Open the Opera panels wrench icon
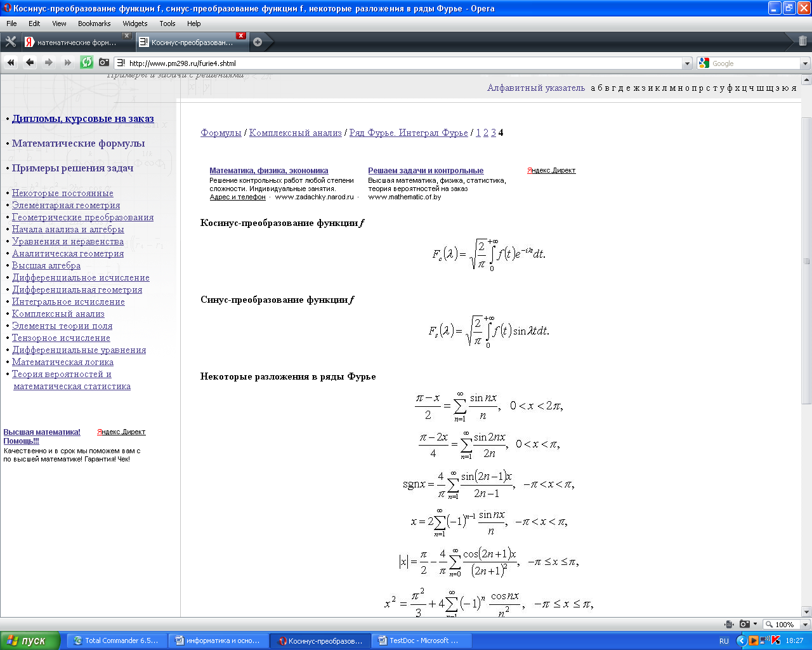 10,42
